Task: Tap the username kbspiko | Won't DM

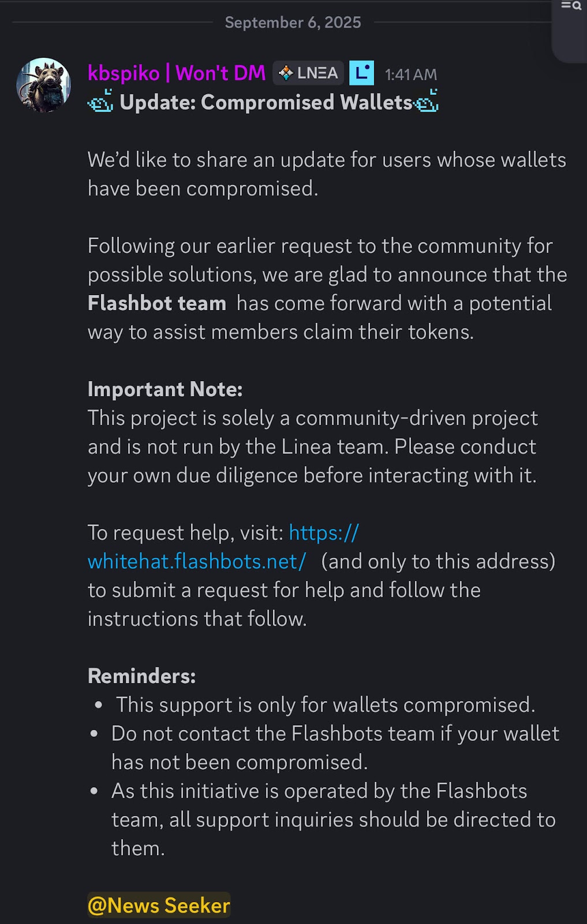Action: 176,73
